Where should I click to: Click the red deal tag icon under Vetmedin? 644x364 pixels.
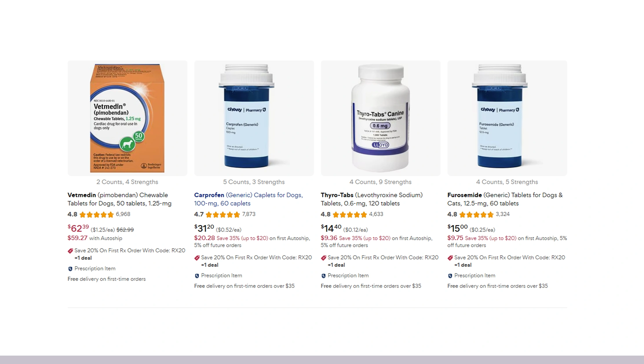coord(70,251)
